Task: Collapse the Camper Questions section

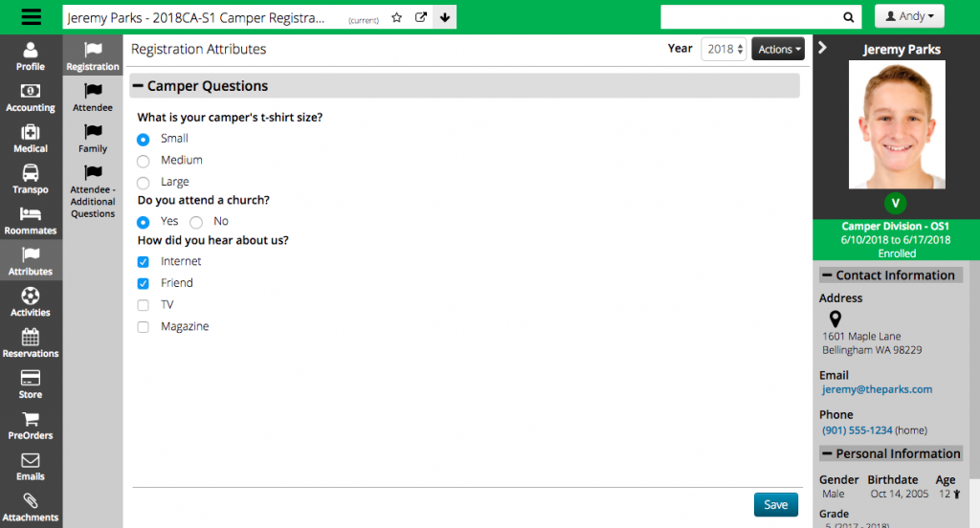Action: (139, 86)
